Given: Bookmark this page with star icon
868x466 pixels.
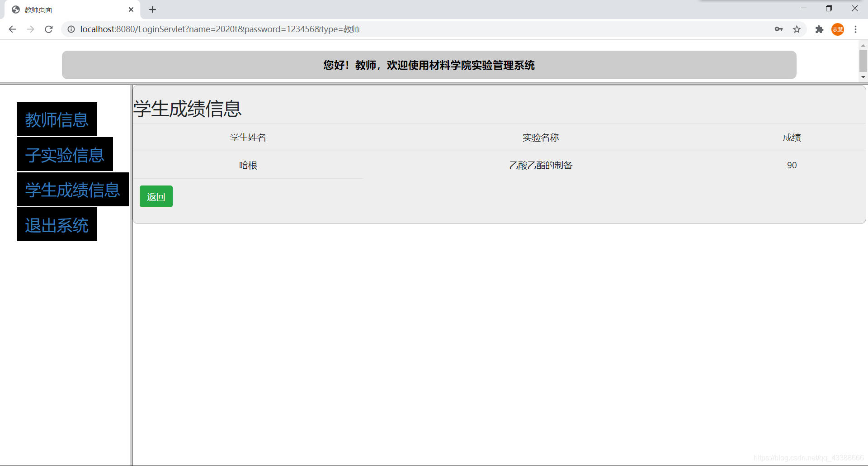Looking at the screenshot, I should pos(797,29).
